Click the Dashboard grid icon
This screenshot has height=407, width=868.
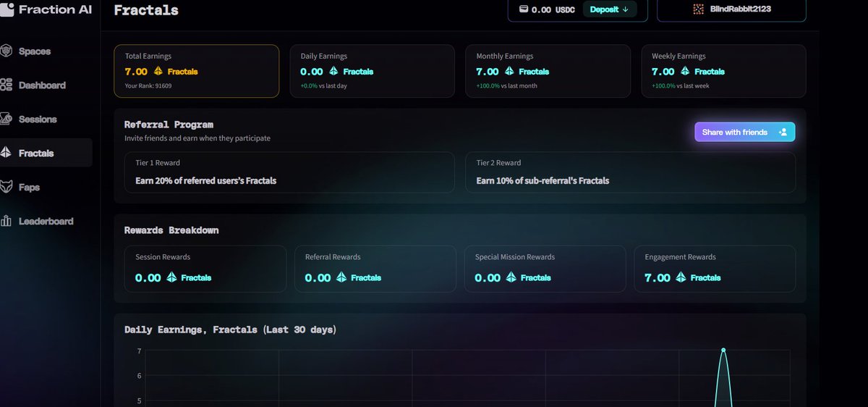(7, 85)
